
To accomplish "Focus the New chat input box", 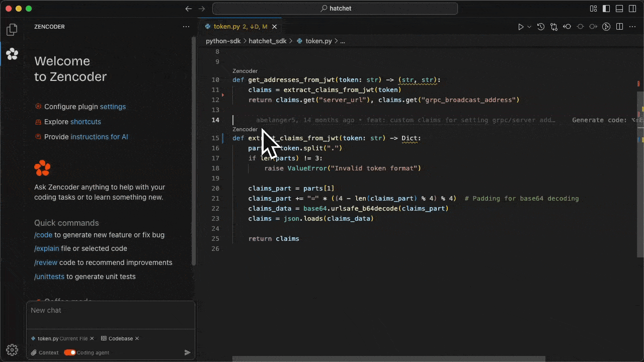I will pyautogui.click(x=111, y=315).
